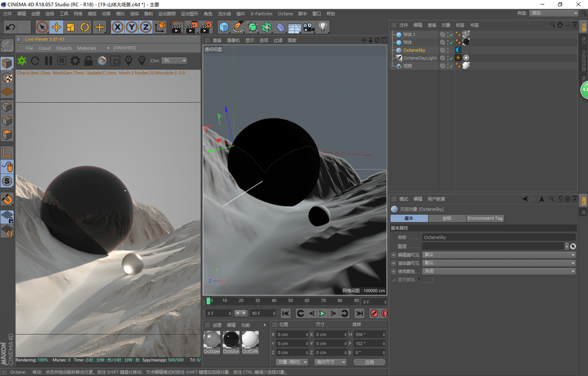Click the record keyframe button
588x376 pixels.
point(374,313)
